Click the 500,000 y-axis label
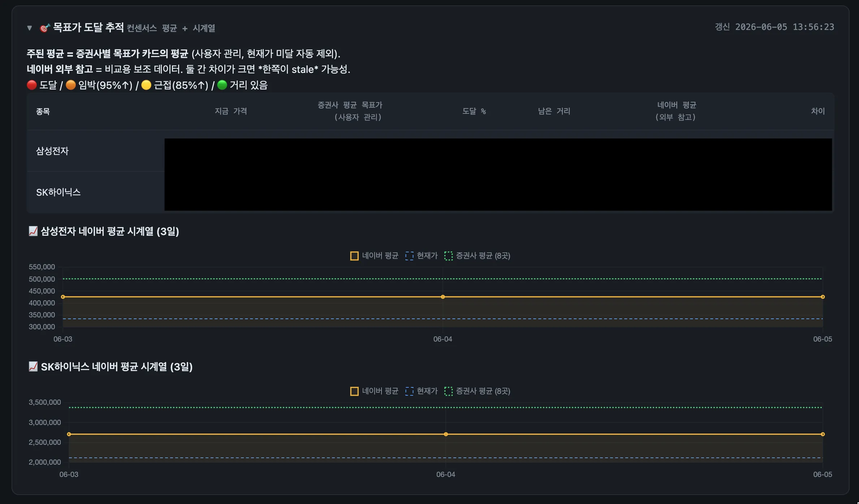859x504 pixels. point(42,279)
